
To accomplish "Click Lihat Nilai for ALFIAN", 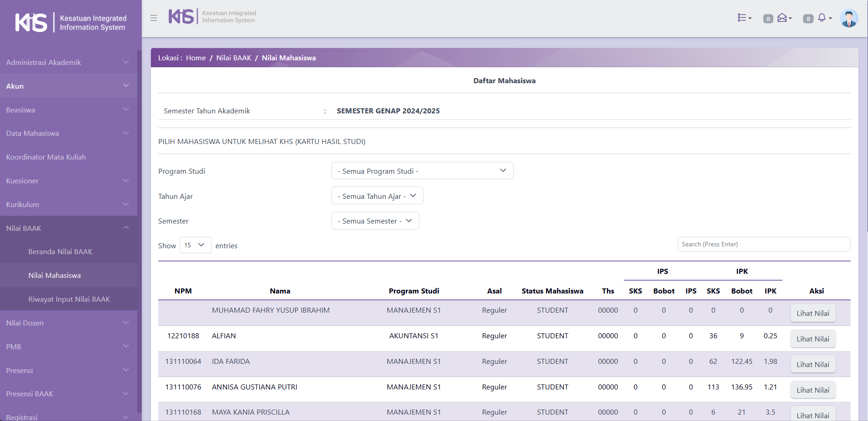I will (x=813, y=339).
